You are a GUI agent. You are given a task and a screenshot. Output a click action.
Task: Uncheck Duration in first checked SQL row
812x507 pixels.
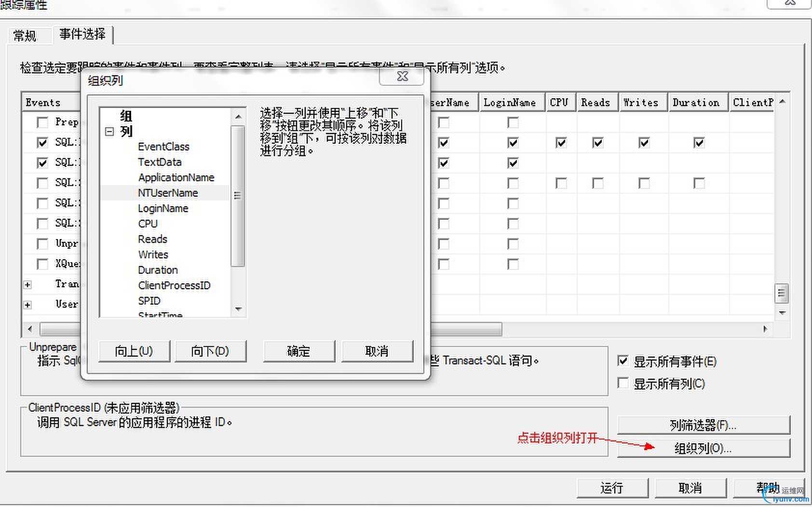[x=699, y=143]
